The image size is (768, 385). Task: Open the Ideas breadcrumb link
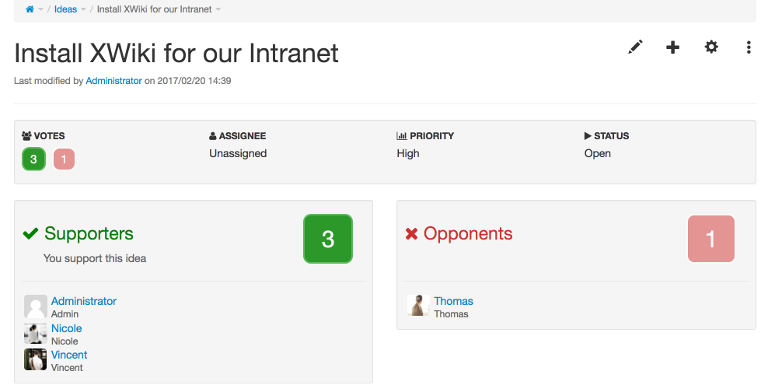66,9
